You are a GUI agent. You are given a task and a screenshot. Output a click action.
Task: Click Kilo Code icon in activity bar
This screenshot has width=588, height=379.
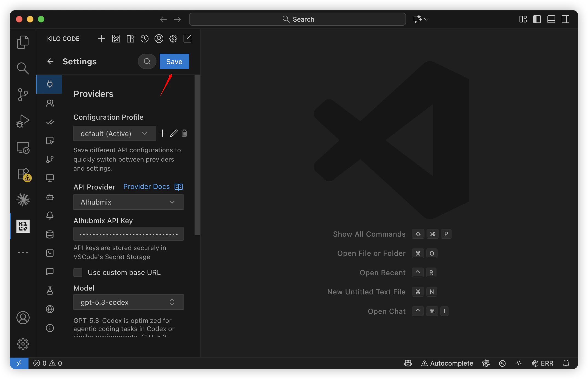[23, 226]
